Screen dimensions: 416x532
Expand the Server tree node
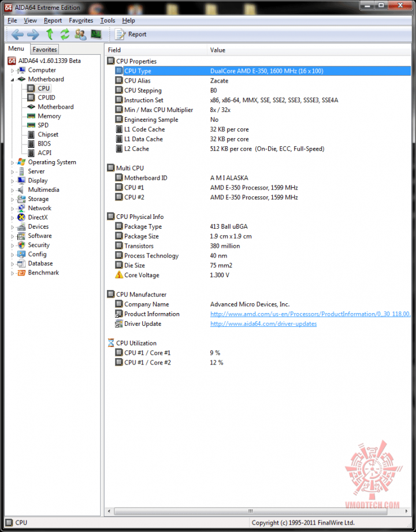click(13, 172)
